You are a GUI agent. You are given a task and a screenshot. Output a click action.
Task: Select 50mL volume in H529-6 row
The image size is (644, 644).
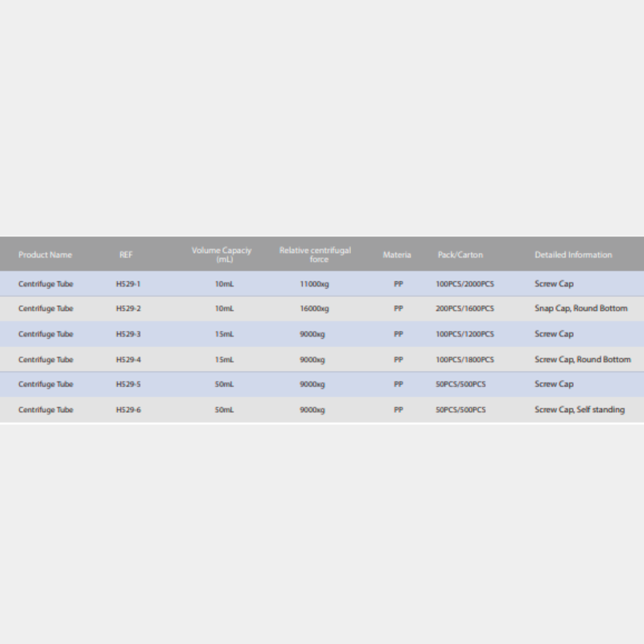[x=224, y=410]
